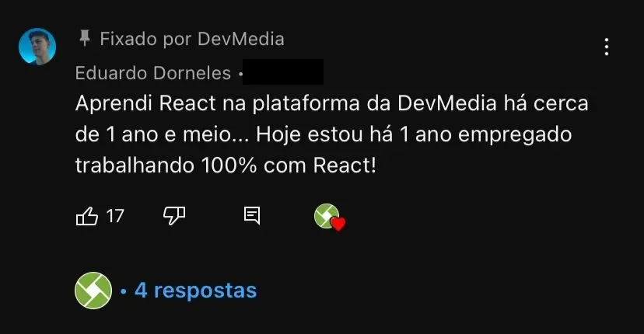
Task: Click the blacked-out comment timestamp
Action: tap(283, 71)
